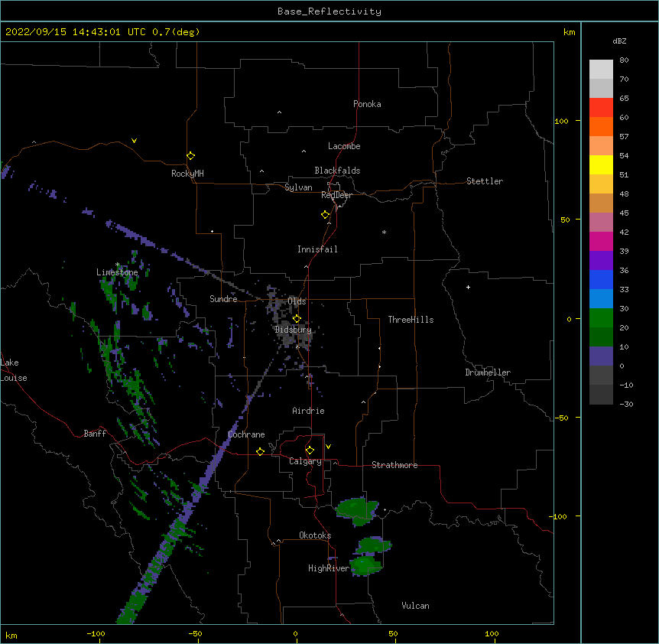This screenshot has width=659, height=644.
Task: Click the yellow diamond marker near RockyMH
Action: pyautogui.click(x=190, y=156)
